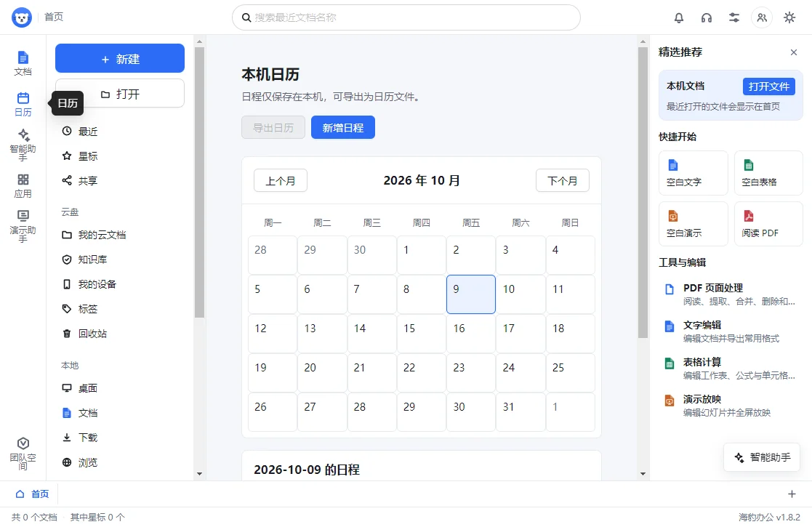The width and height of the screenshot is (812, 527).
Task: Create a 空白演示 presentation
Action: pyautogui.click(x=694, y=224)
